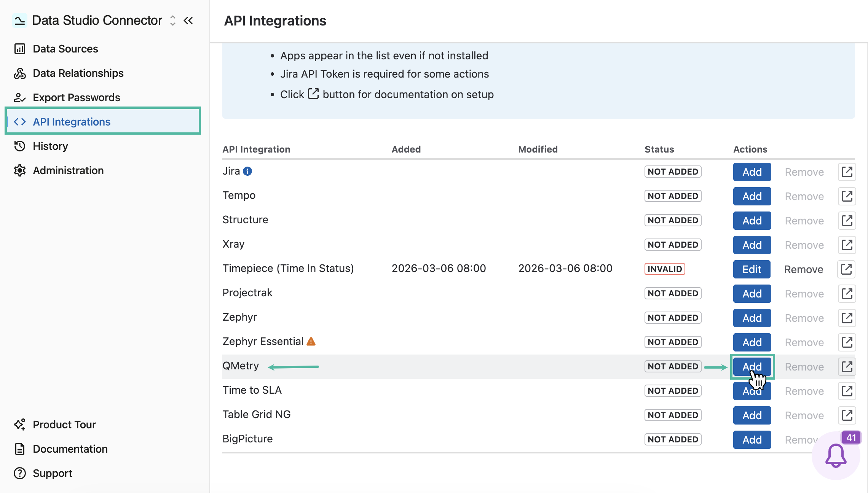Open Projectrak documentation external link icon
This screenshot has height=493, width=868.
(x=847, y=294)
